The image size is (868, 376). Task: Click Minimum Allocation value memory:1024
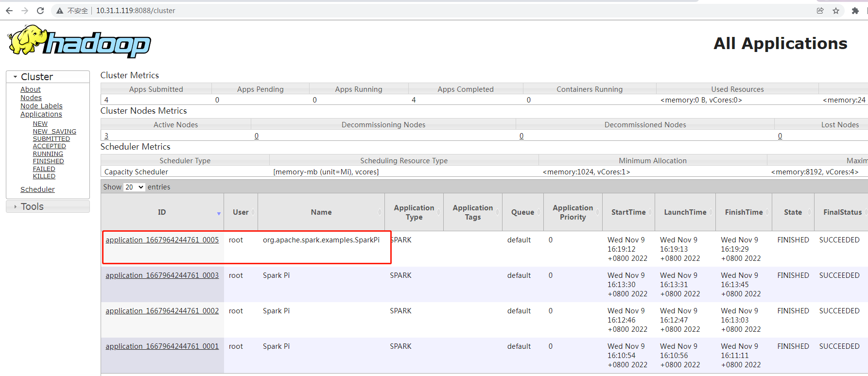[x=586, y=172]
